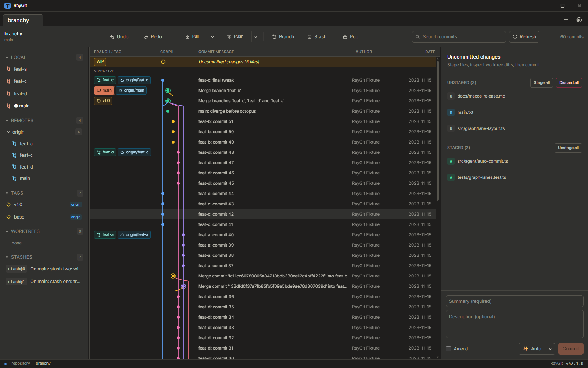Open unstaged file main.txt
The width and height of the screenshot is (588, 368).
tap(514, 113)
